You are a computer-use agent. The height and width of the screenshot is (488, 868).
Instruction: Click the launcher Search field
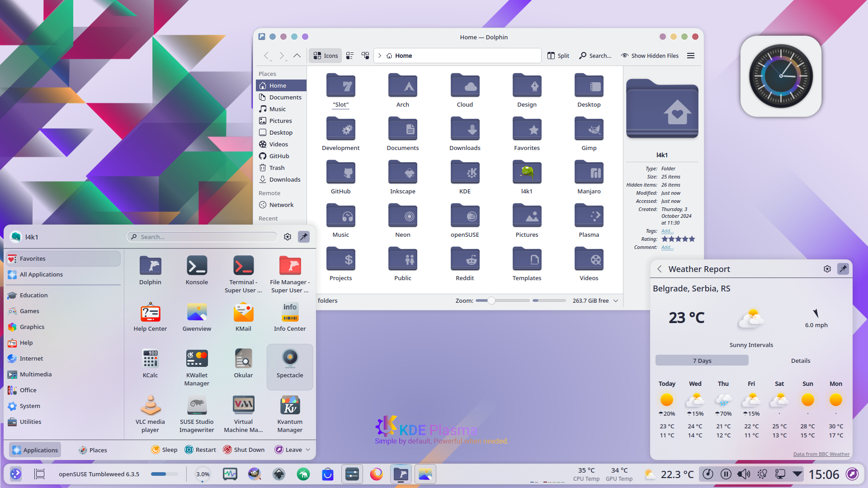202,237
